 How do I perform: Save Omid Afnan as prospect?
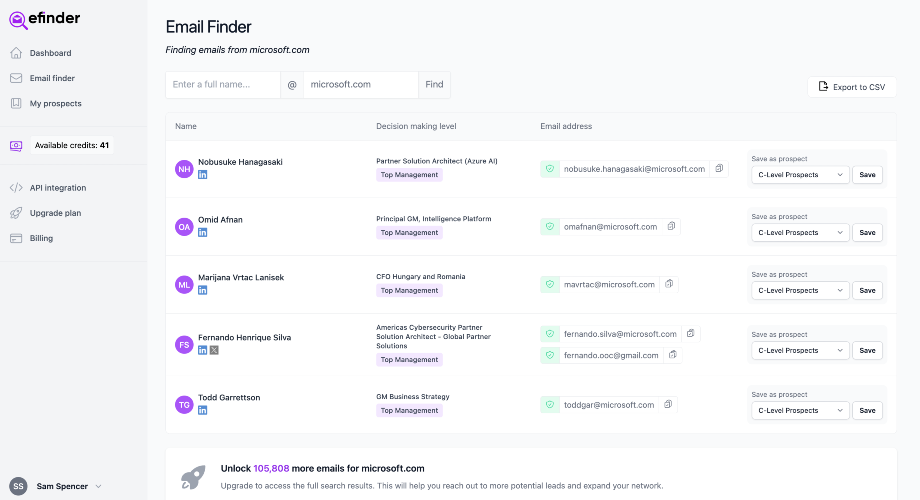(867, 232)
